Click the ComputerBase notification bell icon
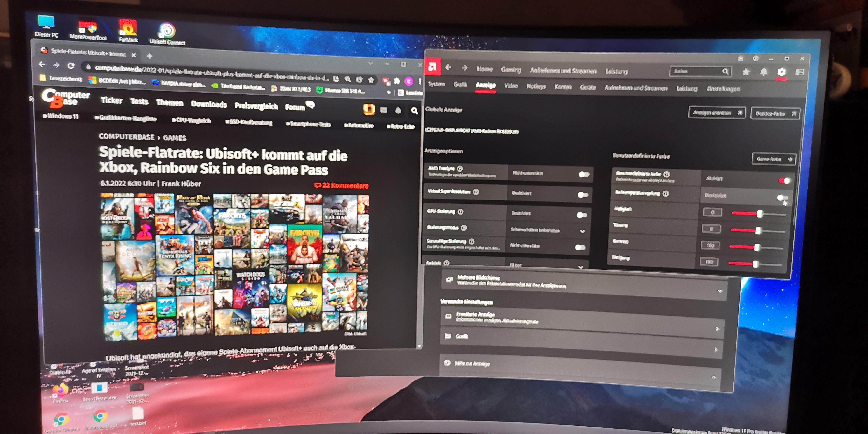The height and width of the screenshot is (434, 868). coord(398,111)
